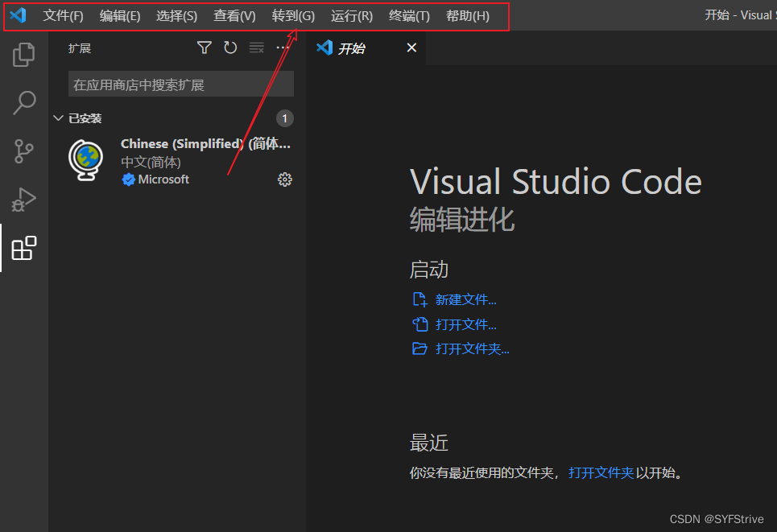777x532 pixels.
Task: Open the 帮助(H) menu
Action: point(467,16)
